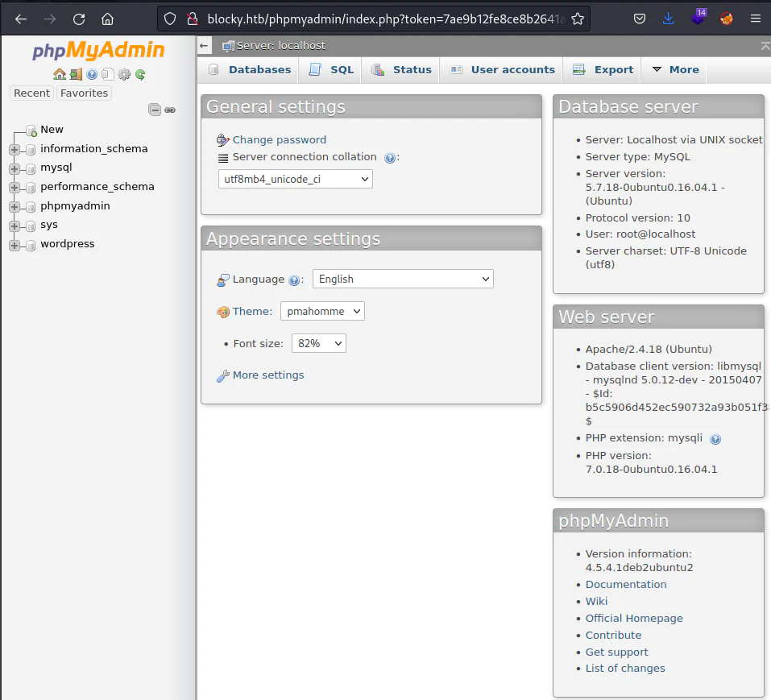This screenshot has height=700, width=771.
Task: Click the purple extension icon with badge 14
Action: [x=698, y=17]
